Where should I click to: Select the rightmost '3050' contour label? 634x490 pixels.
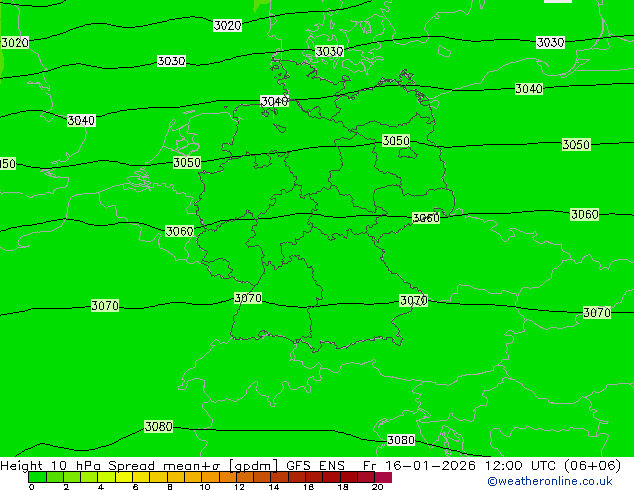point(576,144)
